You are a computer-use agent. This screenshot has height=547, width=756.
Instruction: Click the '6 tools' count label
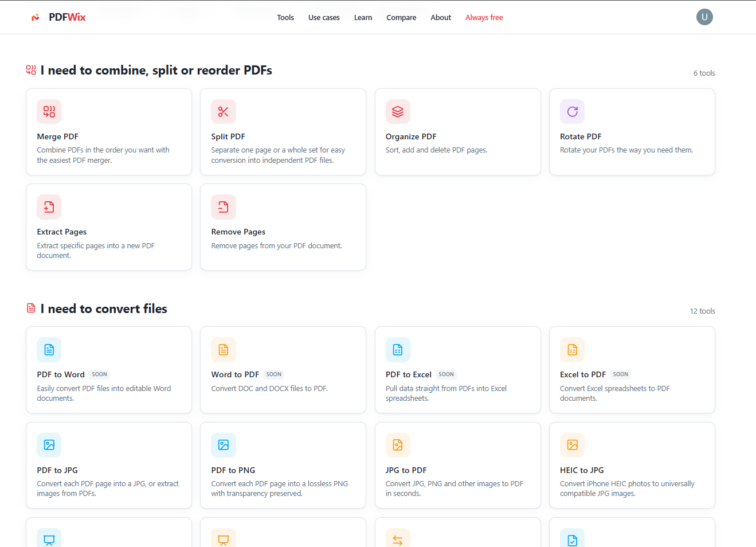point(704,73)
